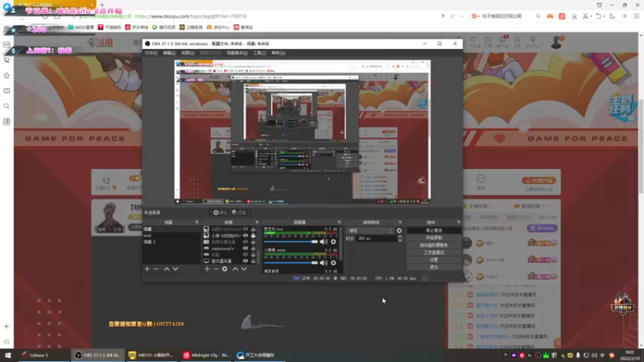The width and height of the screenshot is (644, 362).
Task: Click browser address bar search magnifier icon
Action: click(x=538, y=16)
